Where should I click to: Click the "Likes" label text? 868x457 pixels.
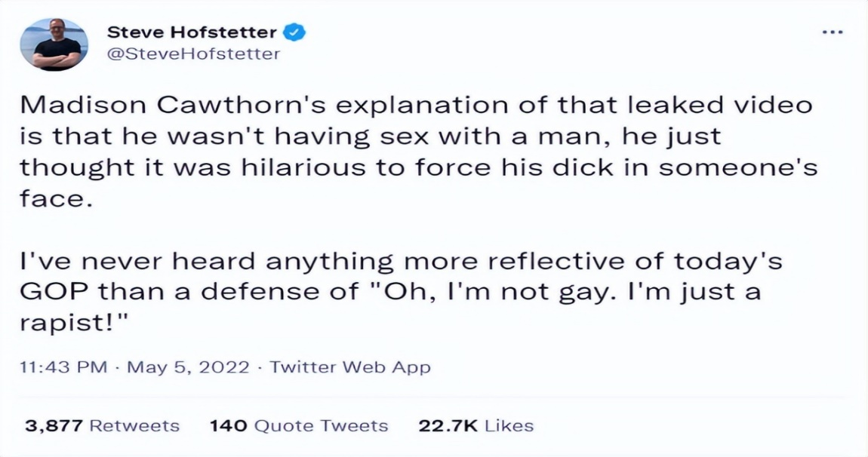point(508,425)
